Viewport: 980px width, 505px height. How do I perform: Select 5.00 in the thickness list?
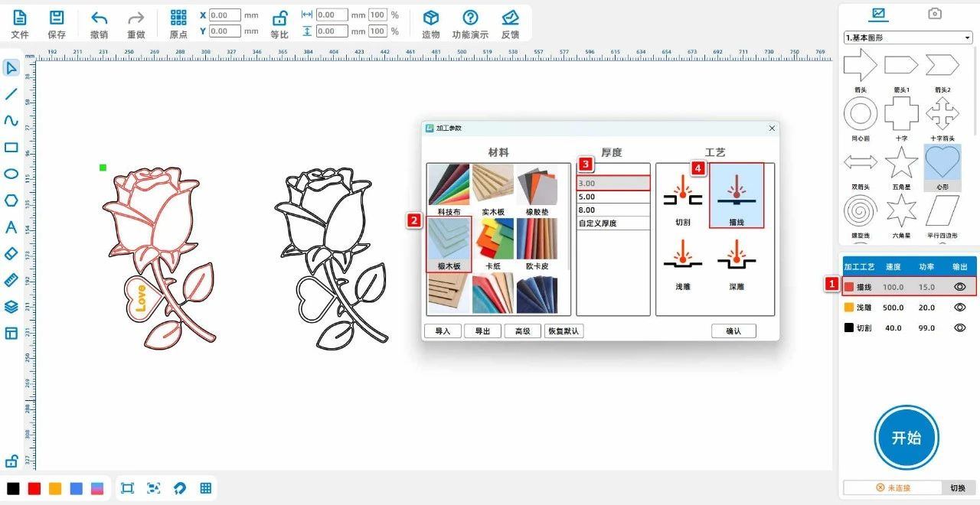tap(612, 197)
